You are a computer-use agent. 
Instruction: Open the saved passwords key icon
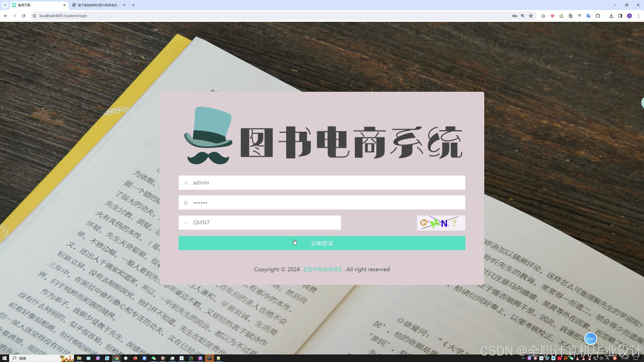tap(514, 16)
